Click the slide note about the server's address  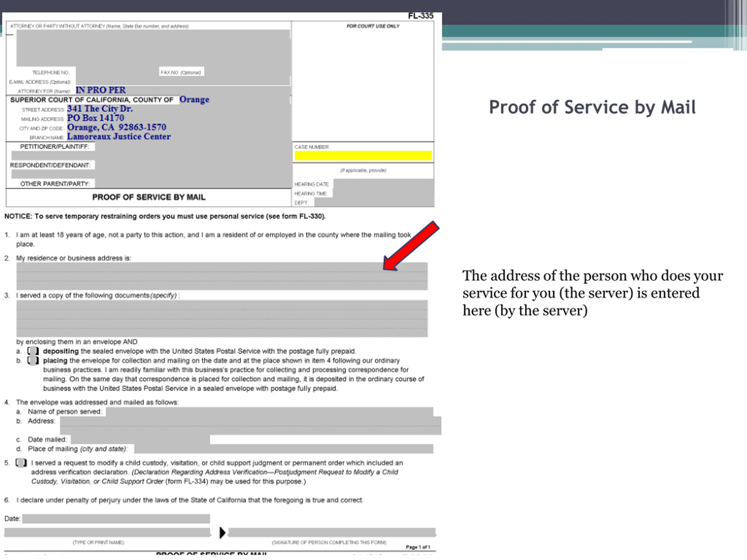click(x=592, y=293)
